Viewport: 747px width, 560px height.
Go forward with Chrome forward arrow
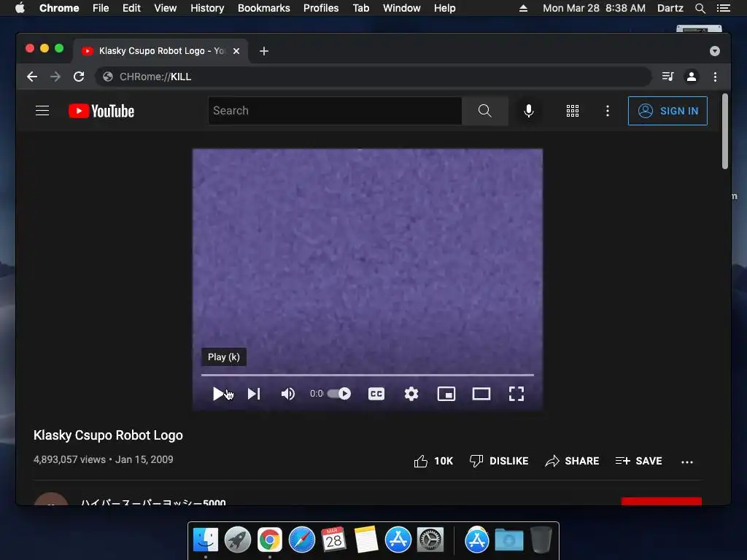click(x=55, y=77)
